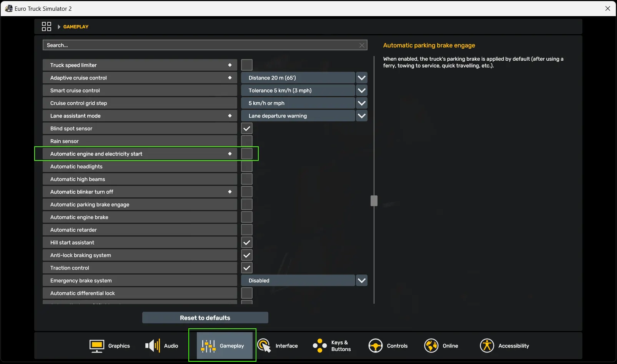Switch to the Controls tab
The width and height of the screenshot is (617, 364).
click(392, 346)
